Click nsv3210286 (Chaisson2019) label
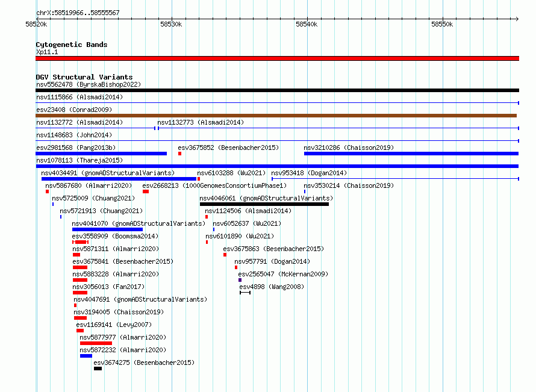536x392 pixels. click(349, 148)
